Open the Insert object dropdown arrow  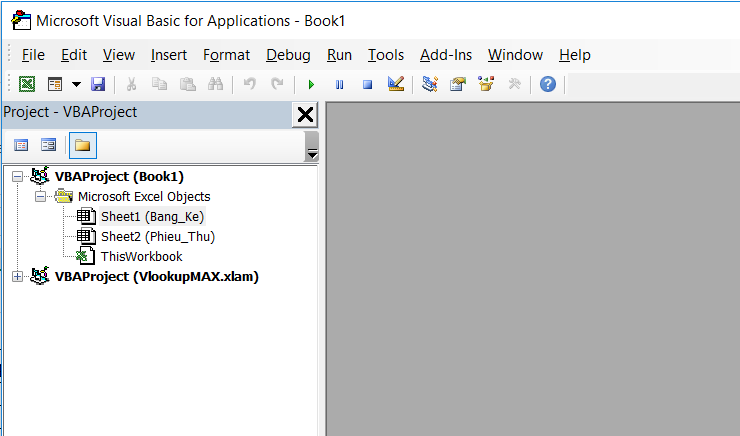point(76,84)
